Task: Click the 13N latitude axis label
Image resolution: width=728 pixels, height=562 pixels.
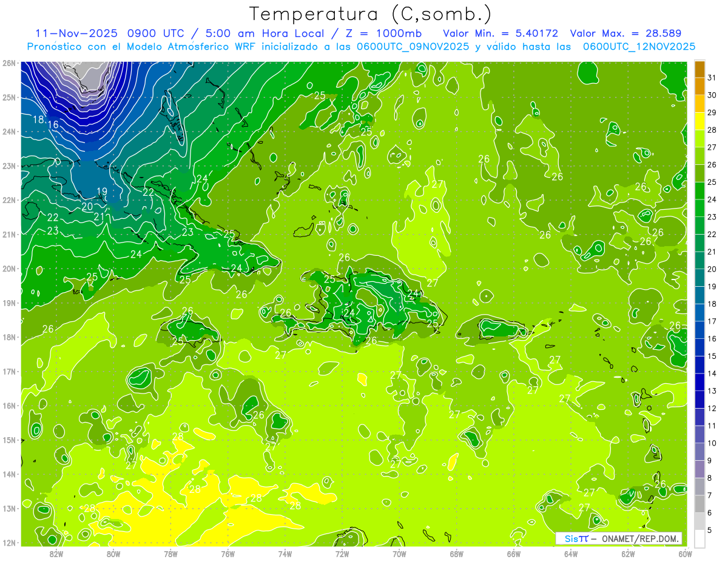Action: [x=9, y=508]
